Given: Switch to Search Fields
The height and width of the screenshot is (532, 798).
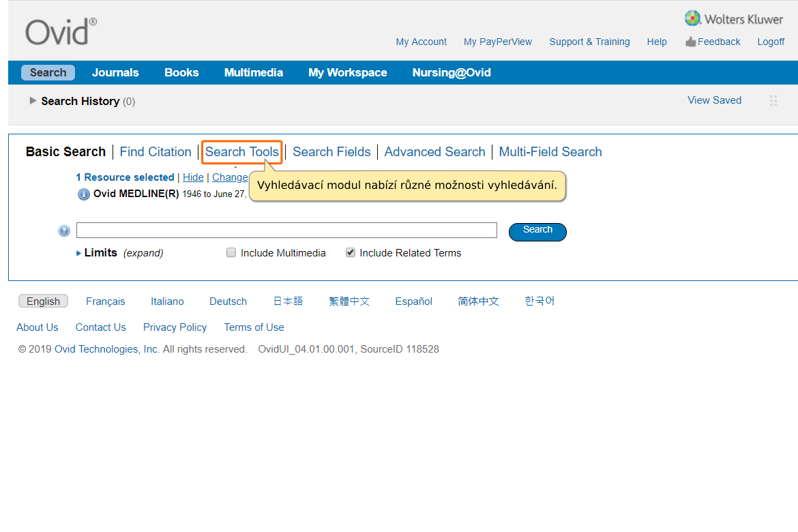Looking at the screenshot, I should 331,151.
